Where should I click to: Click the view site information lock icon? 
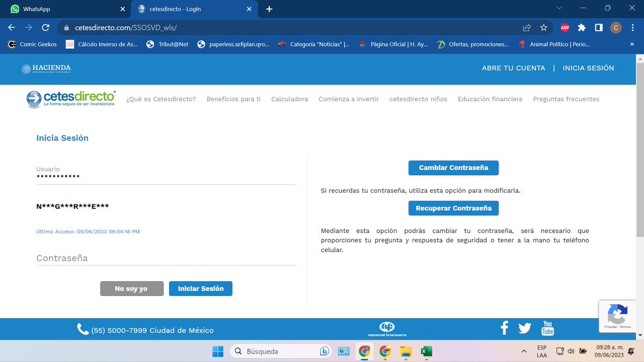67,27
